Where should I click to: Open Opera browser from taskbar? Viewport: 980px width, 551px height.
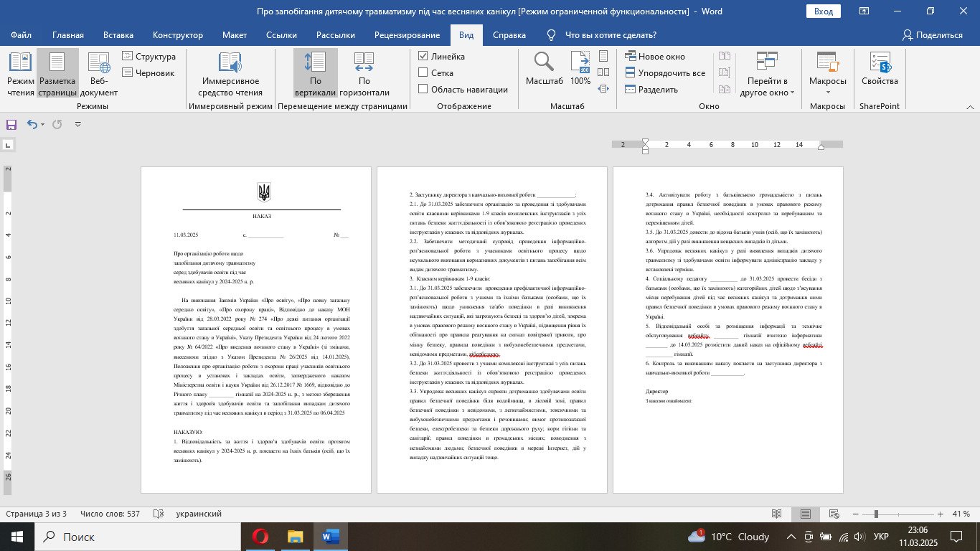260,537
